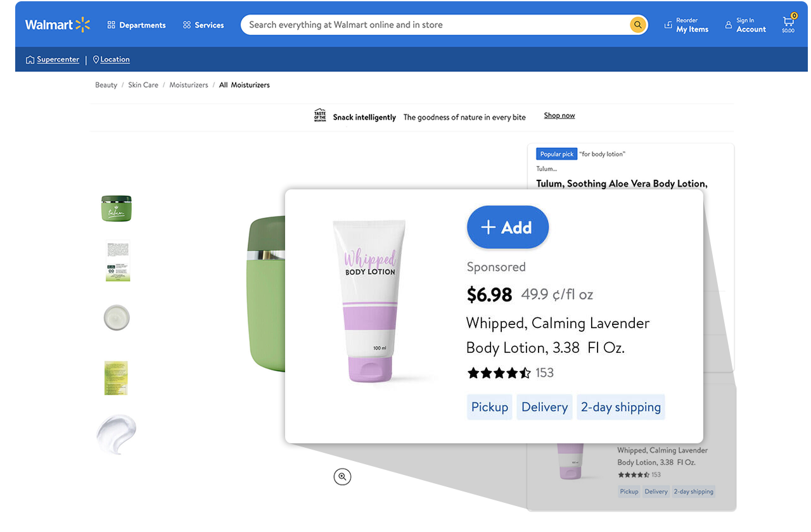The width and height of the screenshot is (811, 532).
Task: Open the shopping cart icon
Action: (788, 23)
